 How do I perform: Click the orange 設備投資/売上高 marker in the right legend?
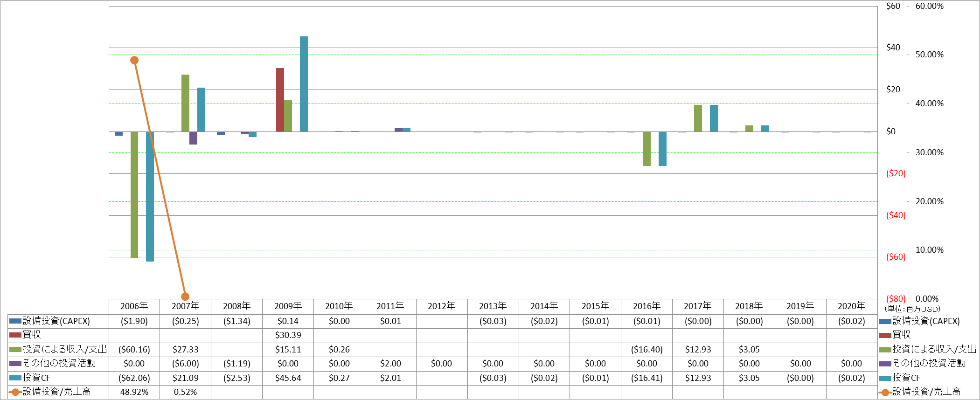(885, 392)
